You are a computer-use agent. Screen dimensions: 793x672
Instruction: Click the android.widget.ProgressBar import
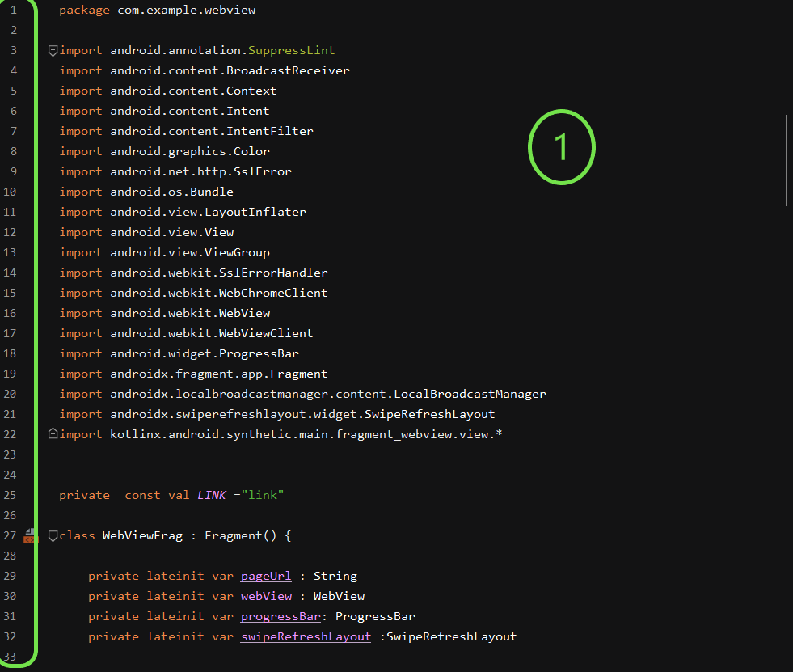[x=205, y=353]
